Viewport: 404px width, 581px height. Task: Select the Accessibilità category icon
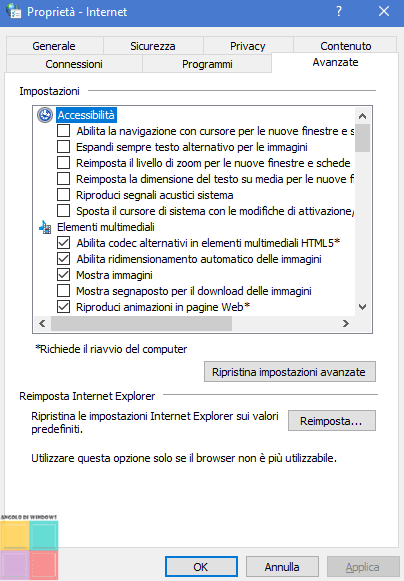pyautogui.click(x=45, y=115)
